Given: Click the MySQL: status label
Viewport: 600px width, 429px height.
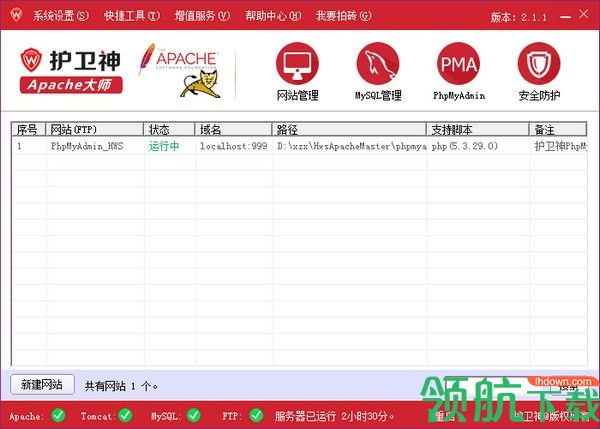Looking at the screenshot, I should 165,416.
